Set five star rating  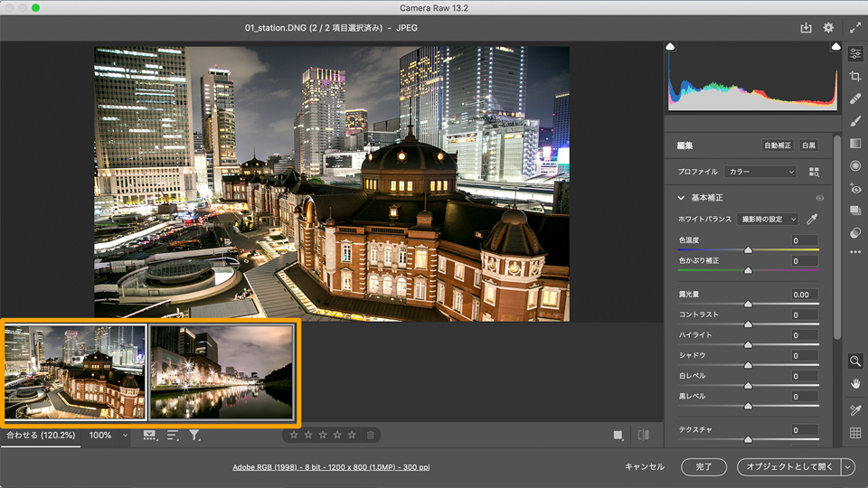tap(352, 435)
